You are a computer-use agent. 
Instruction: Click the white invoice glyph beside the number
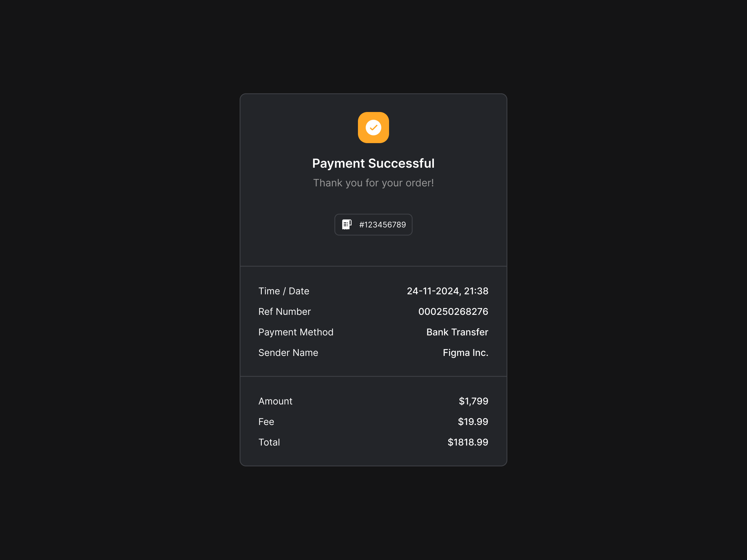[x=347, y=224]
